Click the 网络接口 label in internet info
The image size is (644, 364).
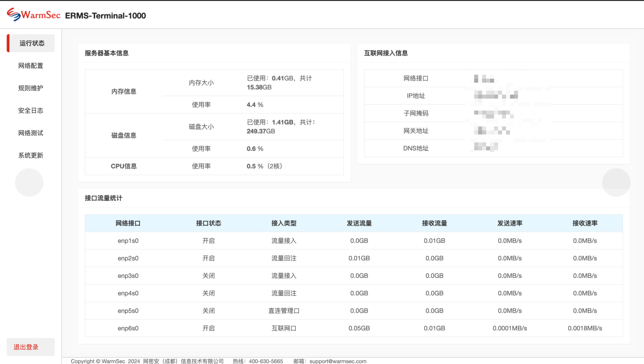pos(416,79)
